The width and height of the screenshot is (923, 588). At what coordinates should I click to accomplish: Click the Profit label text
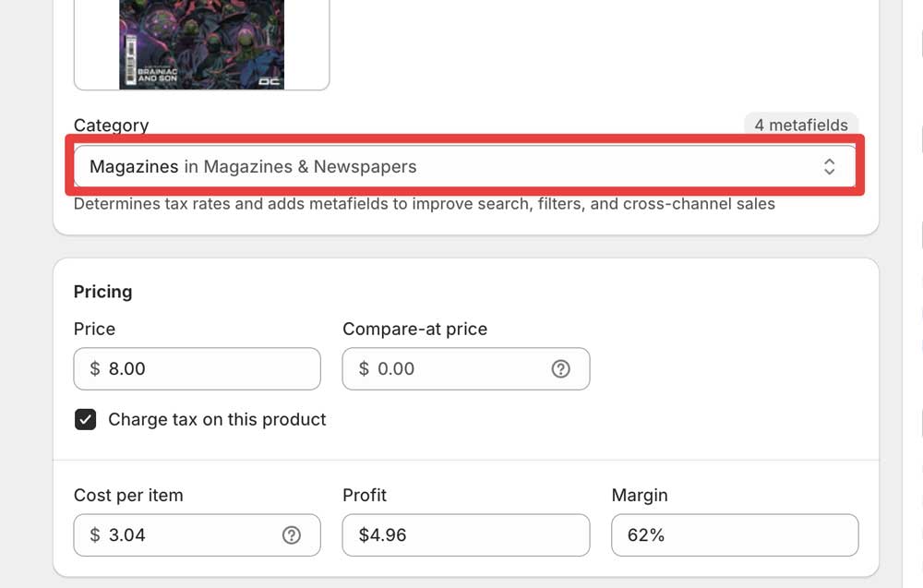365,496
